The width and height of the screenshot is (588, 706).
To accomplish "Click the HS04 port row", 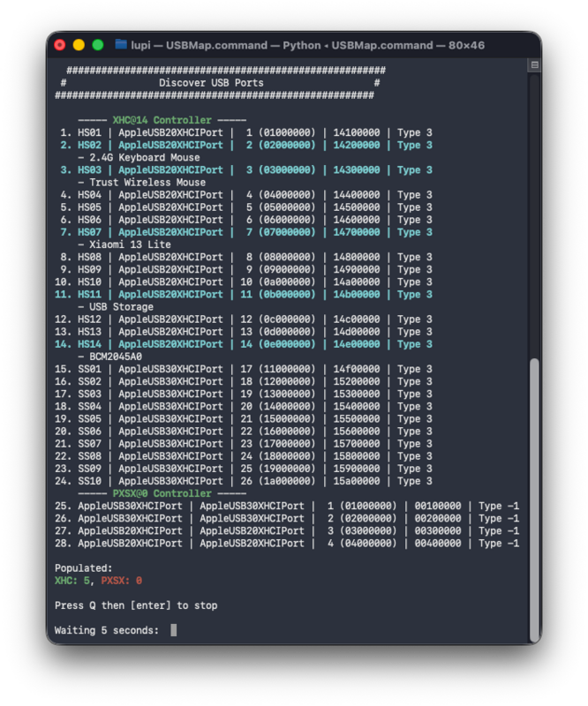I will click(246, 195).
